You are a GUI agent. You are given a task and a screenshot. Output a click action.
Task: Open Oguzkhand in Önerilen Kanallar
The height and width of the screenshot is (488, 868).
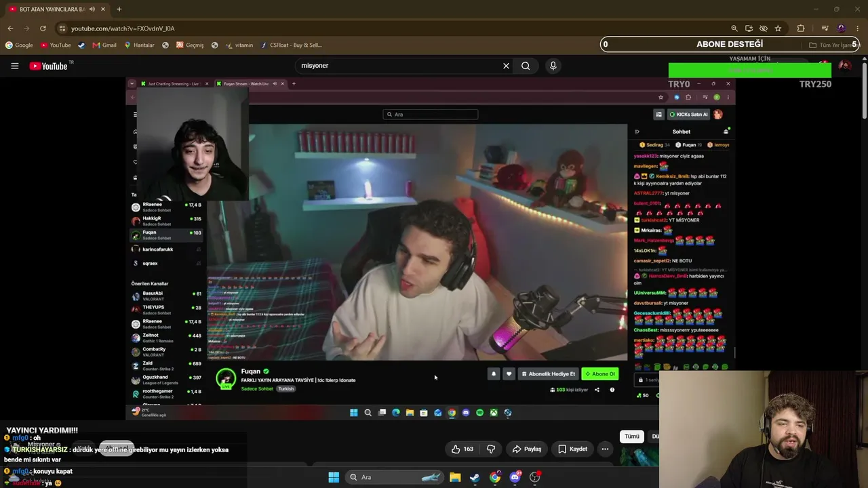[167, 380]
